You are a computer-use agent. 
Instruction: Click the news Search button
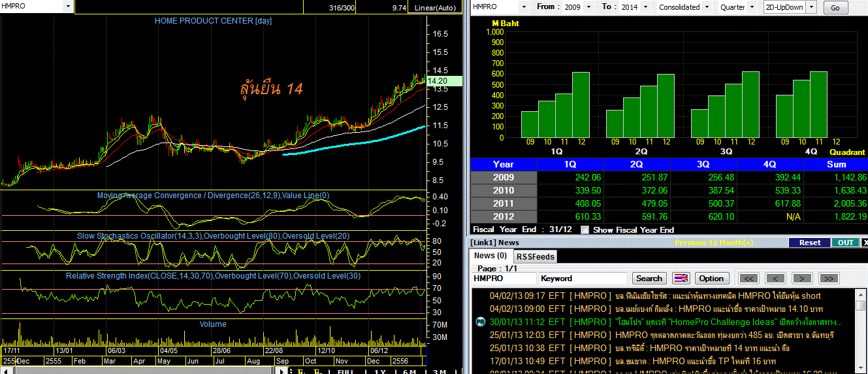coord(649,278)
